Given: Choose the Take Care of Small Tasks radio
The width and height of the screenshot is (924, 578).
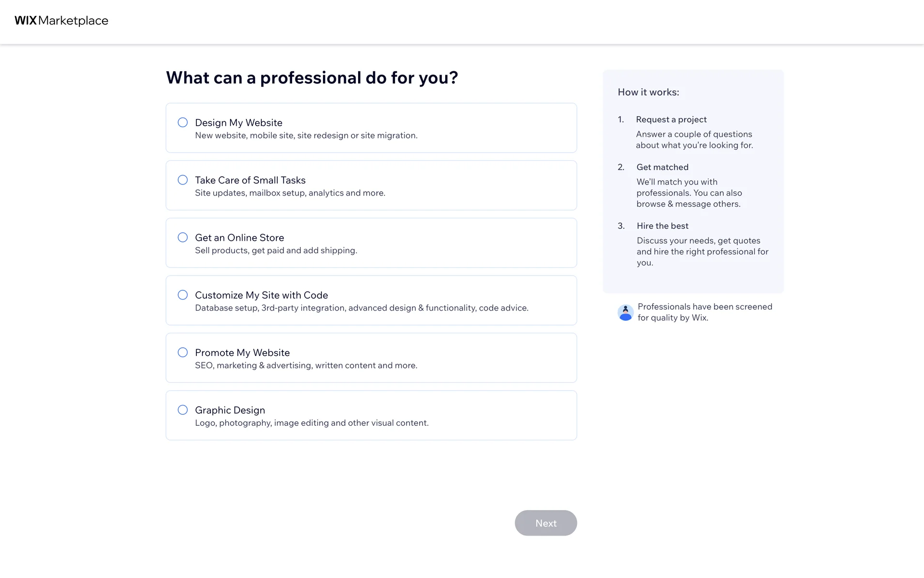Looking at the screenshot, I should [183, 180].
